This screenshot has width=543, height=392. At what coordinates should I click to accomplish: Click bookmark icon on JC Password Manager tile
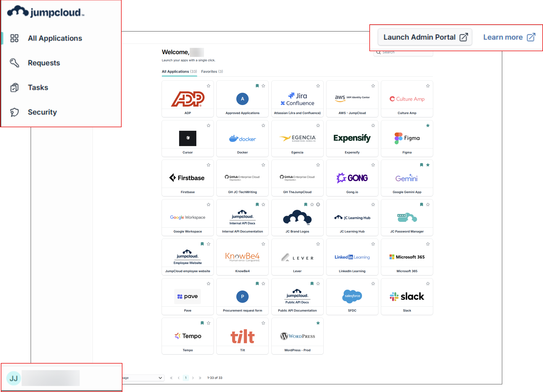point(421,205)
